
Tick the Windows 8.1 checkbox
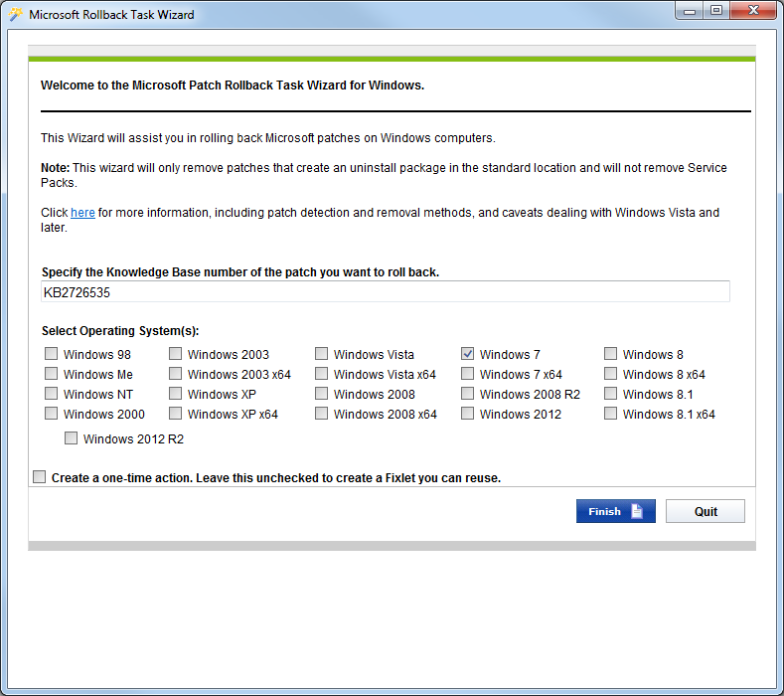tap(610, 394)
